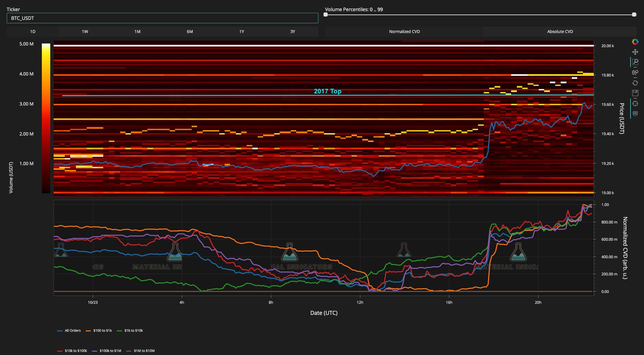Switch to Normalized CVD
Viewport: 644px width, 355px height.
tap(404, 32)
